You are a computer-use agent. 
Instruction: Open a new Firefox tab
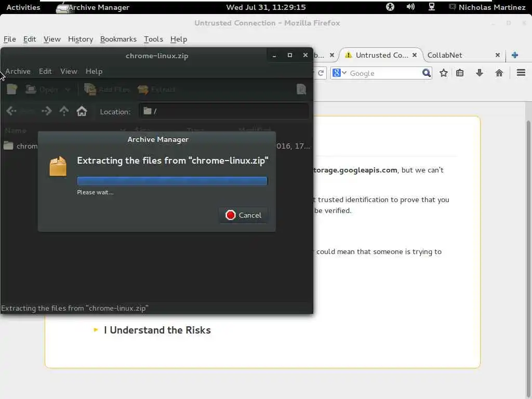point(515,55)
